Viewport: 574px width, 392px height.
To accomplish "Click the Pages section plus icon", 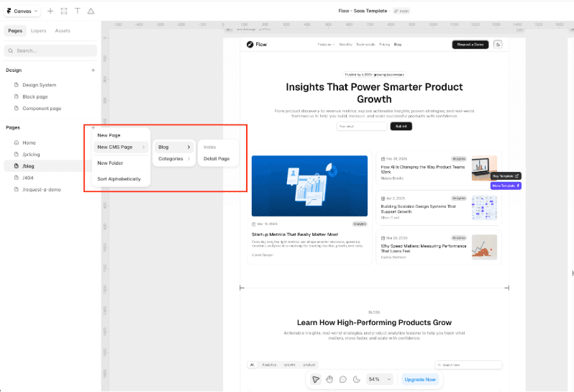I will [x=93, y=128].
